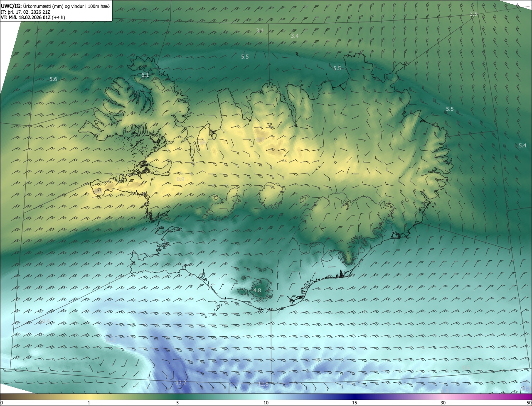Screen dimensions: 532x406
Task: Click the valid time line 'VT: Mið. 18.02.2026 01Z (+4 h)'
Action: coord(33,17)
